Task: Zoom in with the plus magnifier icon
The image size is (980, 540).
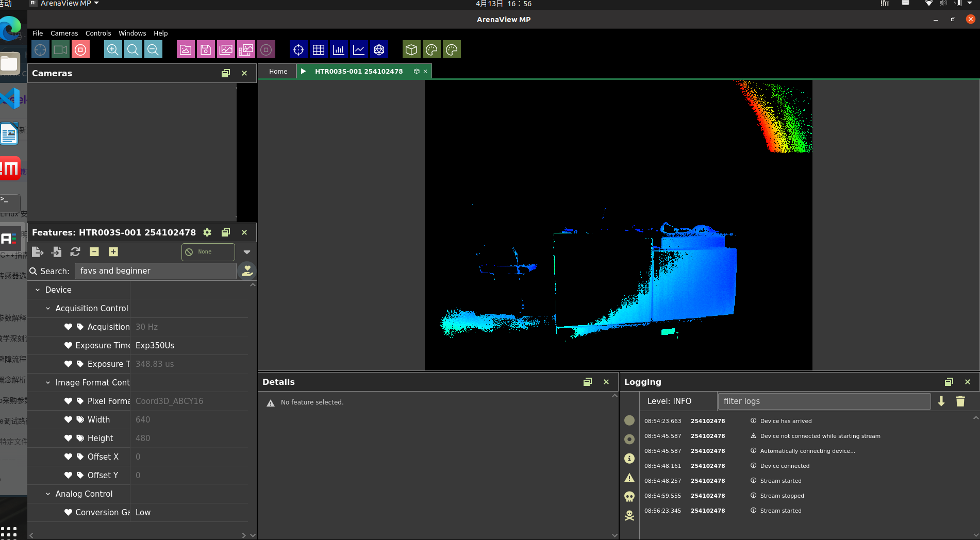Action: pyautogui.click(x=113, y=50)
